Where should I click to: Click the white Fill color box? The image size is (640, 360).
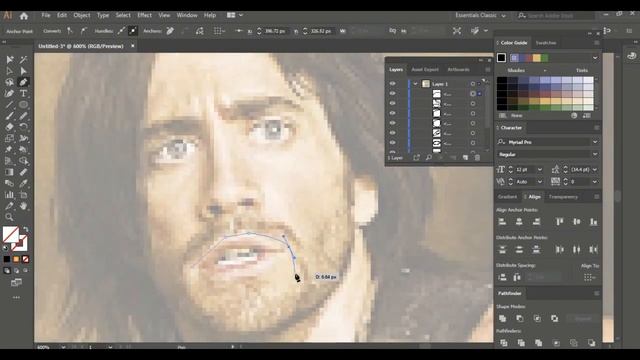pyautogui.click(x=10, y=234)
